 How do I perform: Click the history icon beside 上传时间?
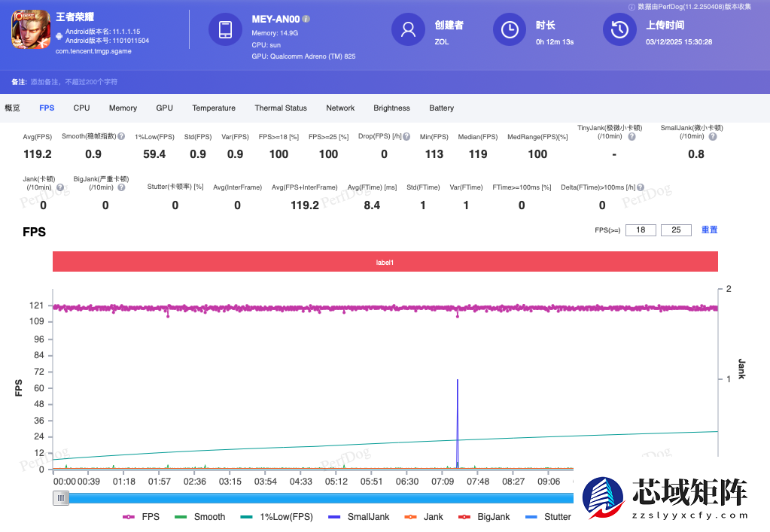[619, 30]
